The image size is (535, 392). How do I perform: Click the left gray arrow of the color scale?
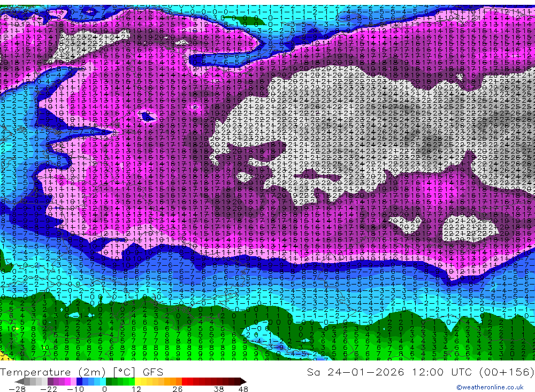click(x=19, y=382)
